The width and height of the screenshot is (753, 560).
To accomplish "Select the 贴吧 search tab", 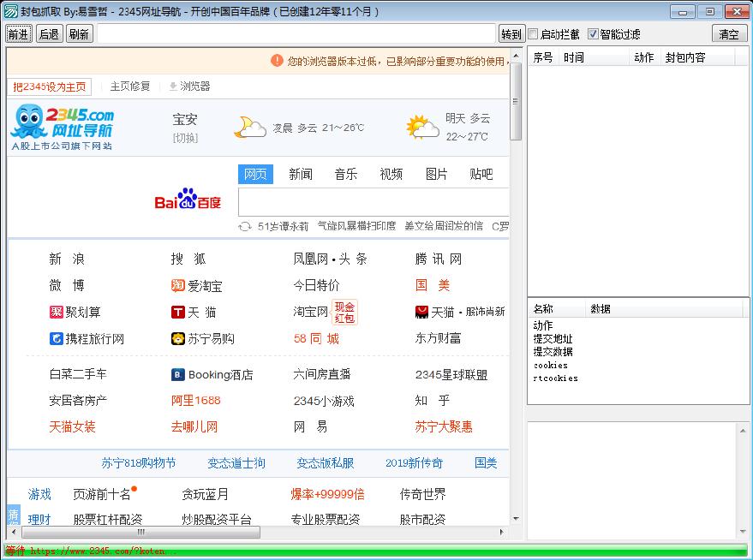I will (481, 174).
